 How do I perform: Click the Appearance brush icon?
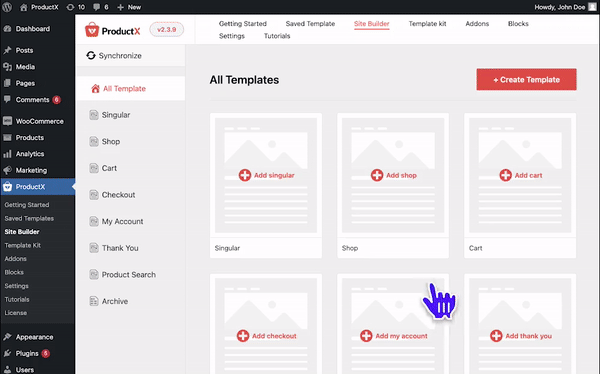7,337
